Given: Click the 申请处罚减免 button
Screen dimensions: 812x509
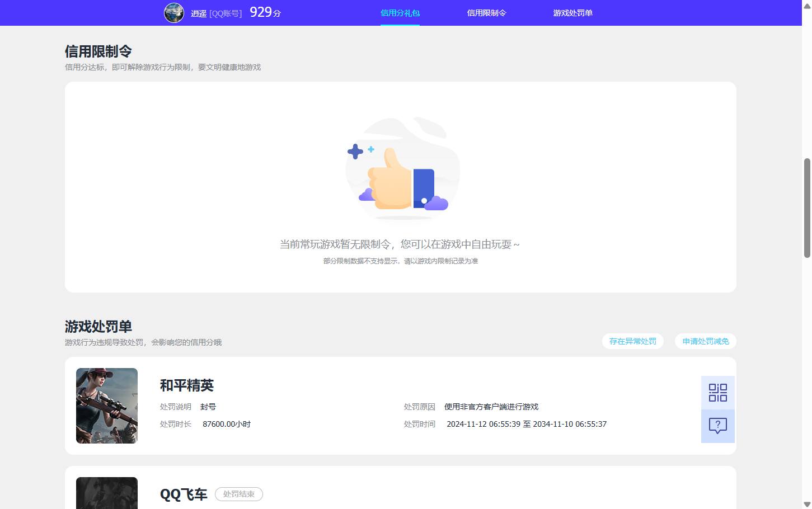Looking at the screenshot, I should point(705,341).
